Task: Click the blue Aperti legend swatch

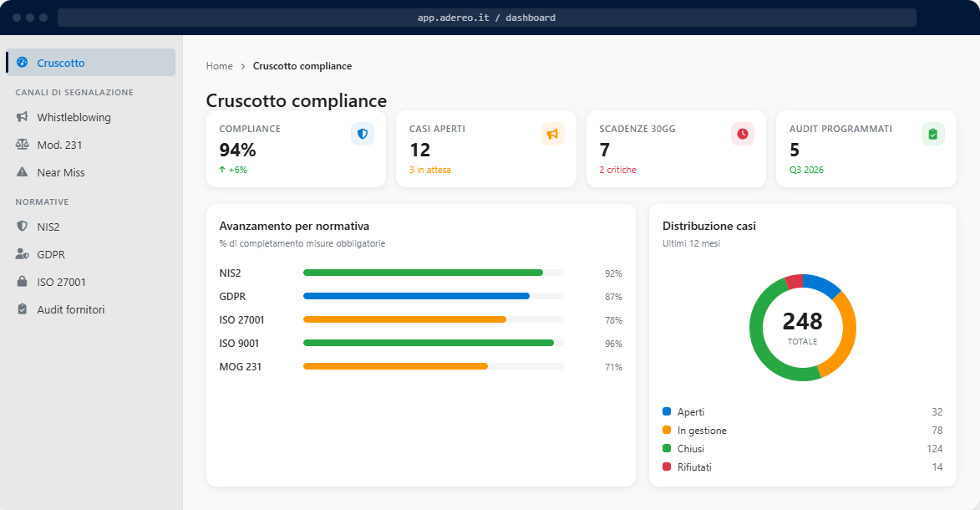Action: coord(666,411)
